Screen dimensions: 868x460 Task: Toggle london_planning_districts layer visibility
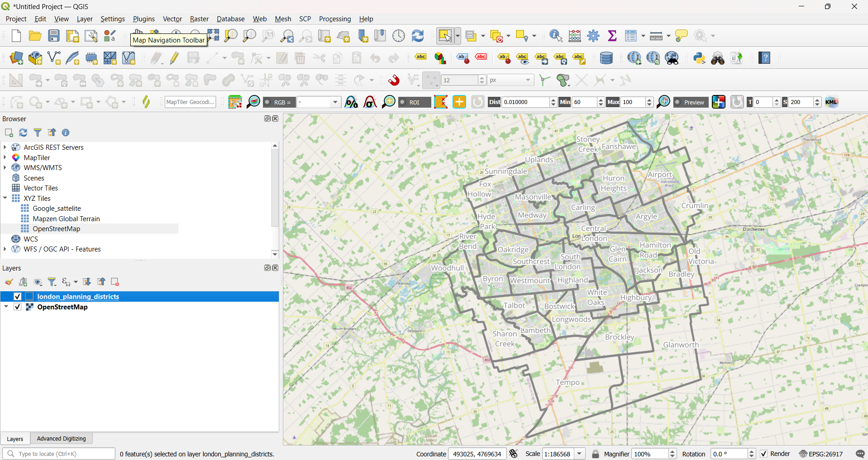coord(18,297)
